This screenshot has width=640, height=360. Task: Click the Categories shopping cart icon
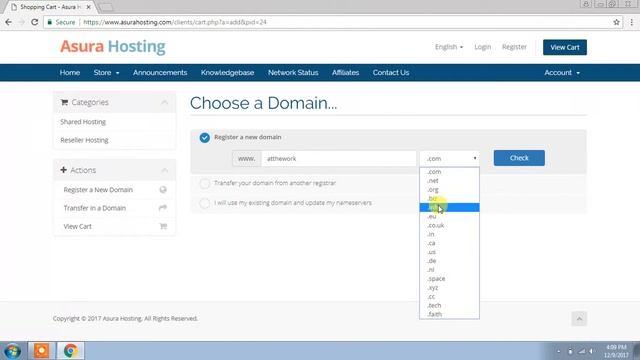[x=64, y=102]
